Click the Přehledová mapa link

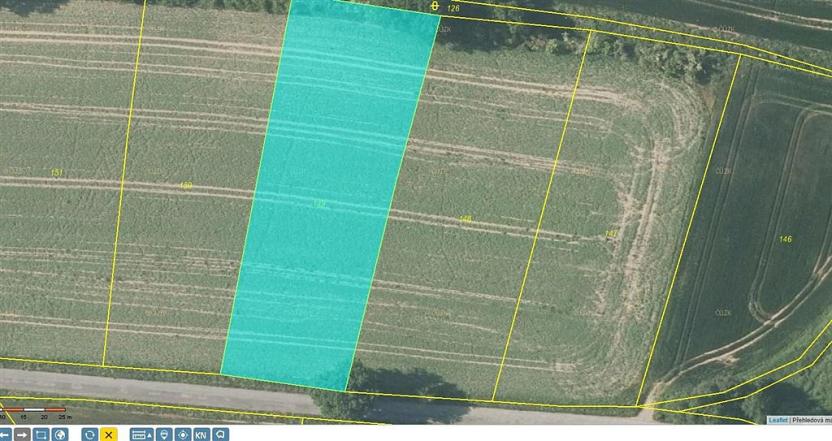(x=812, y=420)
